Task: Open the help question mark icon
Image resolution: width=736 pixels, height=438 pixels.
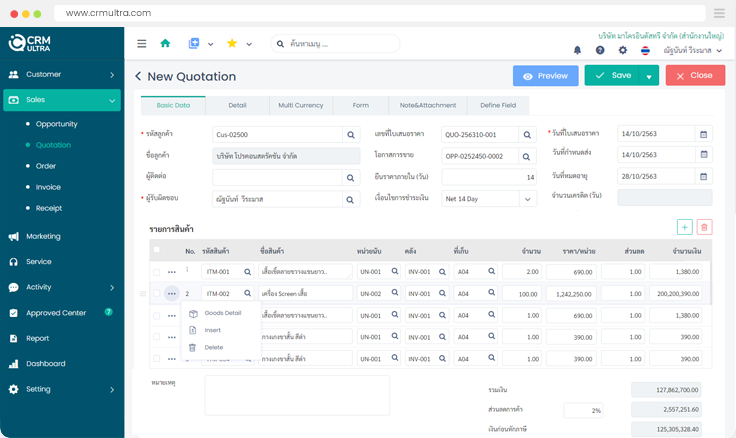Action: [600, 50]
